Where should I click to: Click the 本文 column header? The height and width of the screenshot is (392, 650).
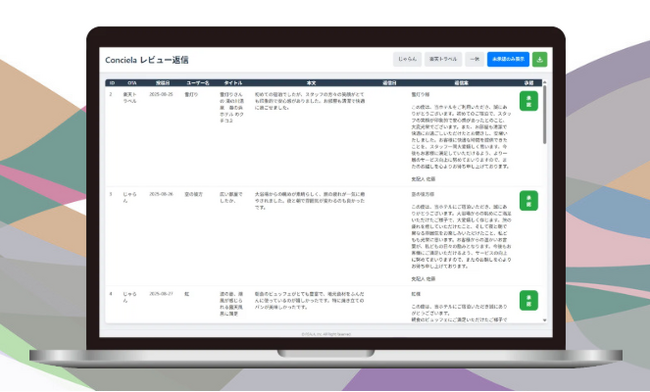pos(311,83)
